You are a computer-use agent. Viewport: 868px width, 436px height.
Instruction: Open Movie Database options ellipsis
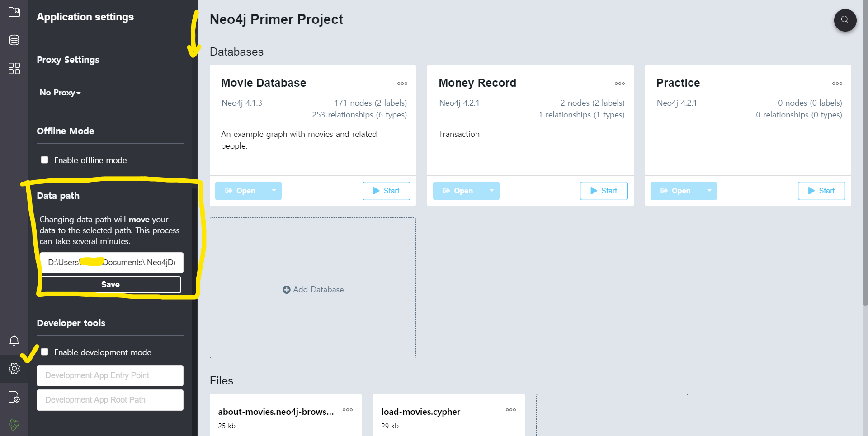[402, 84]
